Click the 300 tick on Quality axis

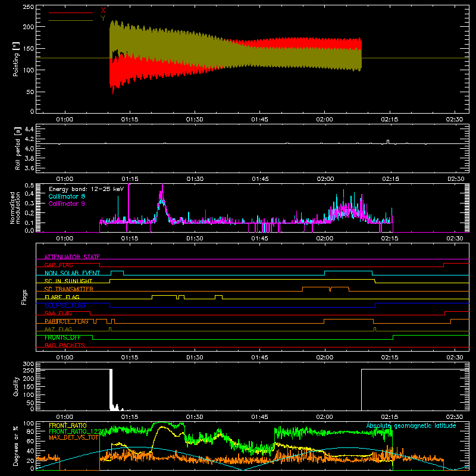click(28, 364)
